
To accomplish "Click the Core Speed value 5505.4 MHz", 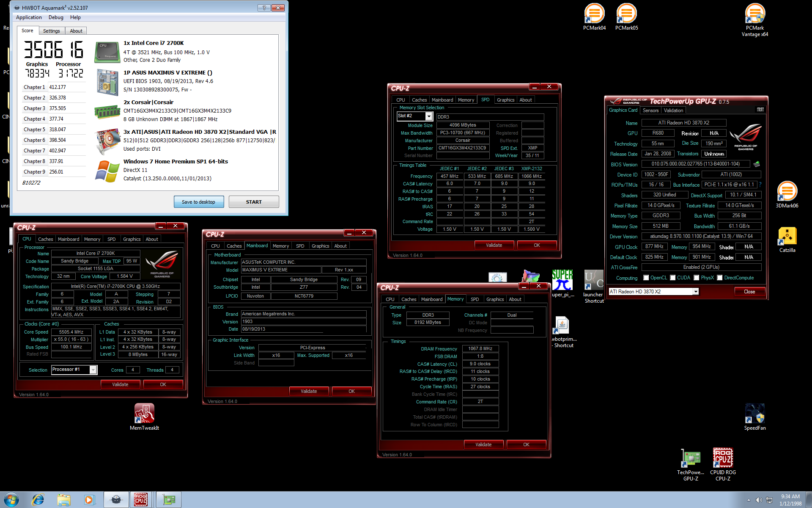I will [x=71, y=332].
